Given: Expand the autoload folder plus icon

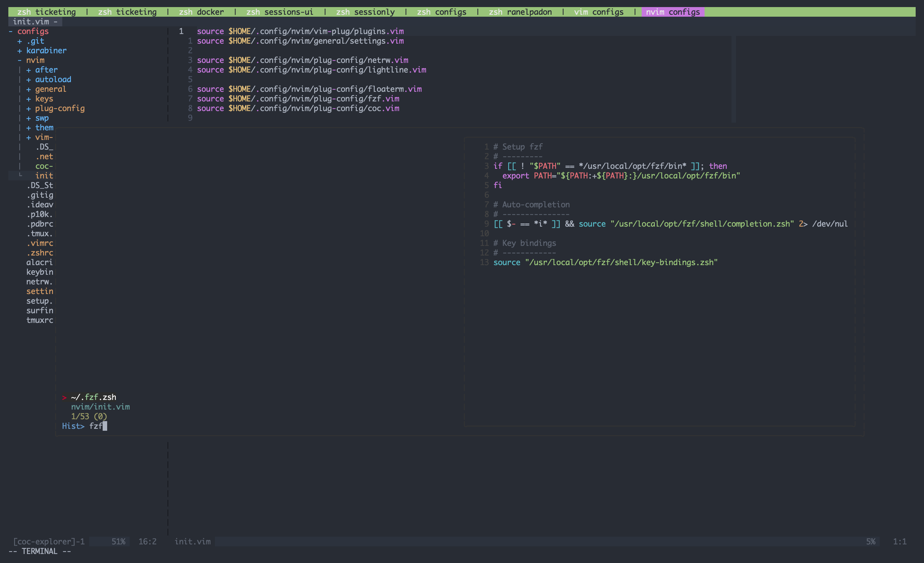Looking at the screenshot, I should (x=29, y=80).
